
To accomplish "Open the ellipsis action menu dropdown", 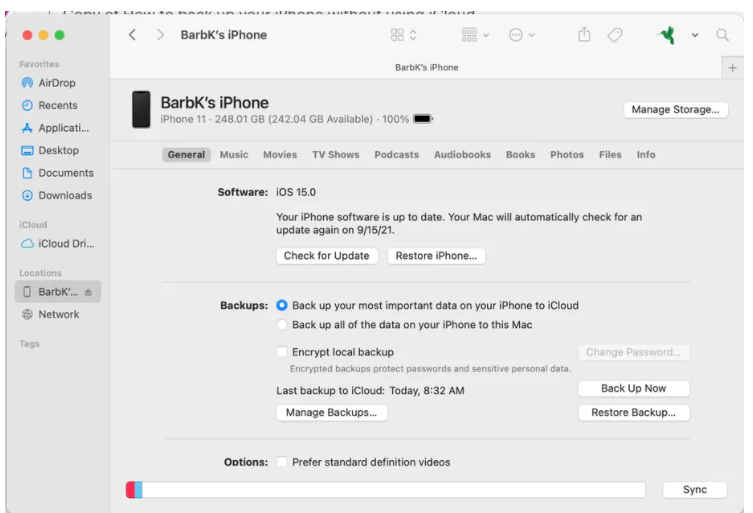I will pyautogui.click(x=522, y=35).
